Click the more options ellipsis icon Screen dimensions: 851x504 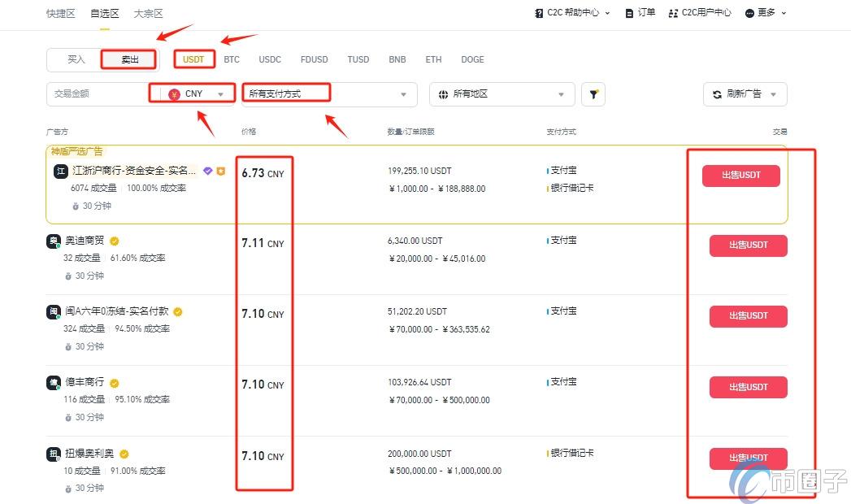(749, 13)
